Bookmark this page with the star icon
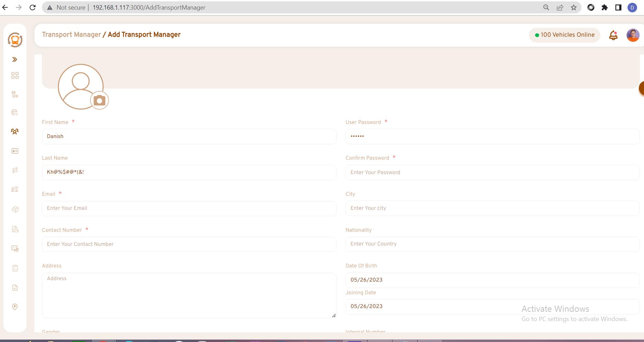Viewport: 644px width, 342px height. [x=574, y=8]
